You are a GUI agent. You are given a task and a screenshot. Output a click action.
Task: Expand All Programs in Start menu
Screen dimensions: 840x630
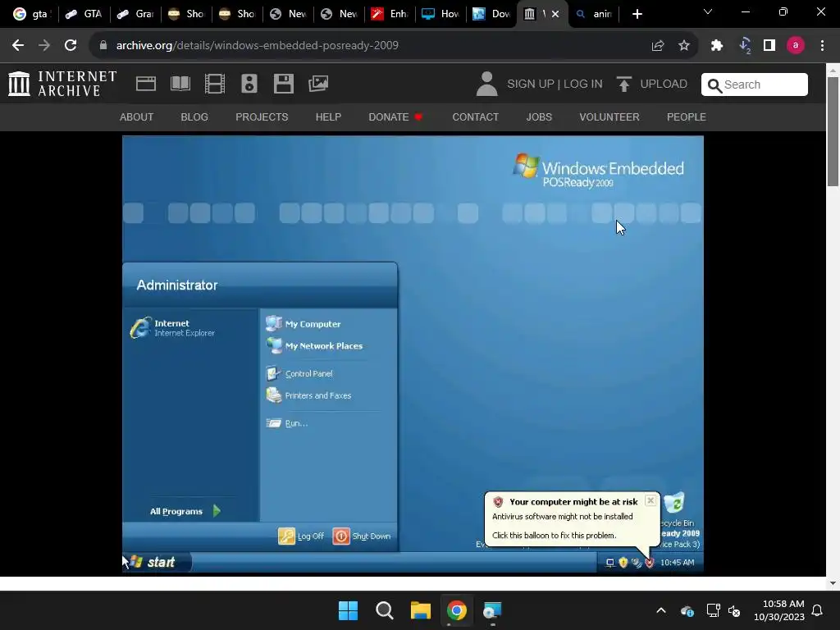[x=185, y=511]
